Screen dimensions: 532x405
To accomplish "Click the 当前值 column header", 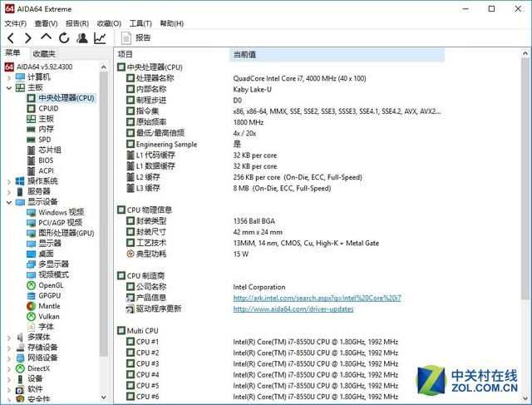I will 246,54.
